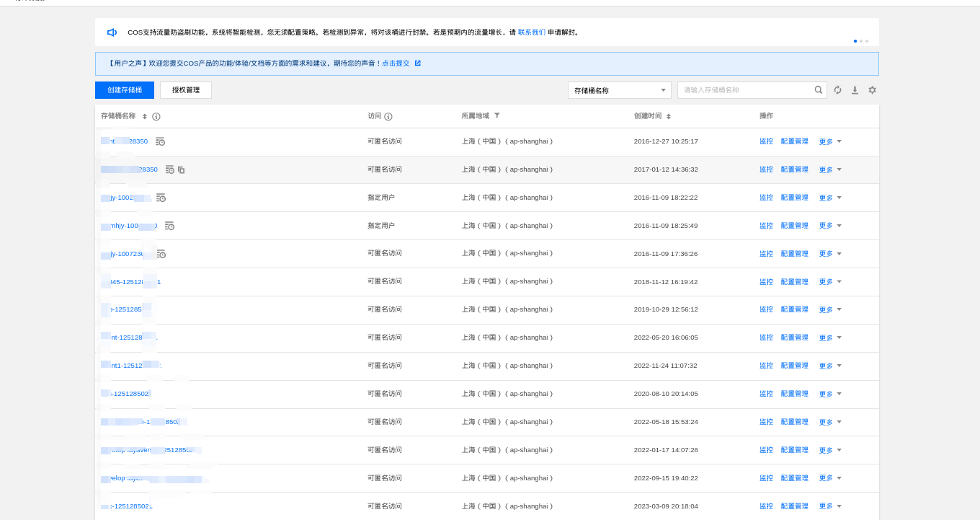
Task: Sort by 存储桶名称 column arrows
Action: click(145, 116)
